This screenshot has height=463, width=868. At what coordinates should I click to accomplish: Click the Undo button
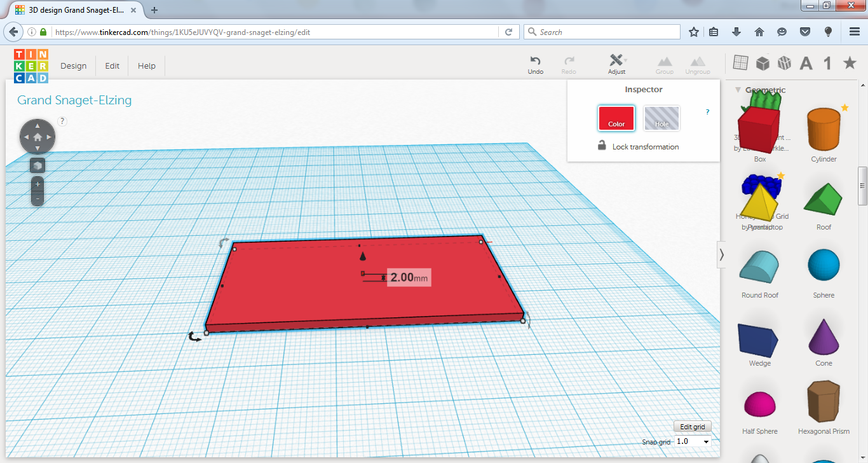coord(536,65)
